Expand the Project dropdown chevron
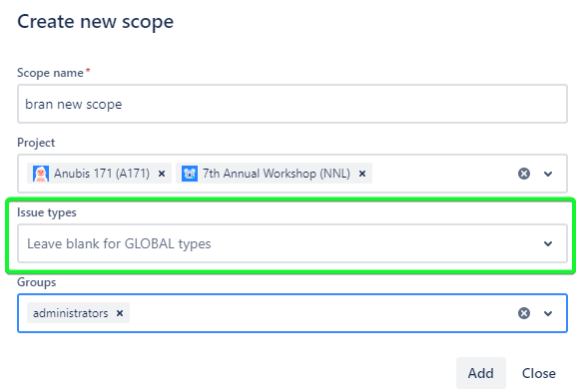Image resolution: width=579 pixels, height=392 pixels. [x=548, y=174]
